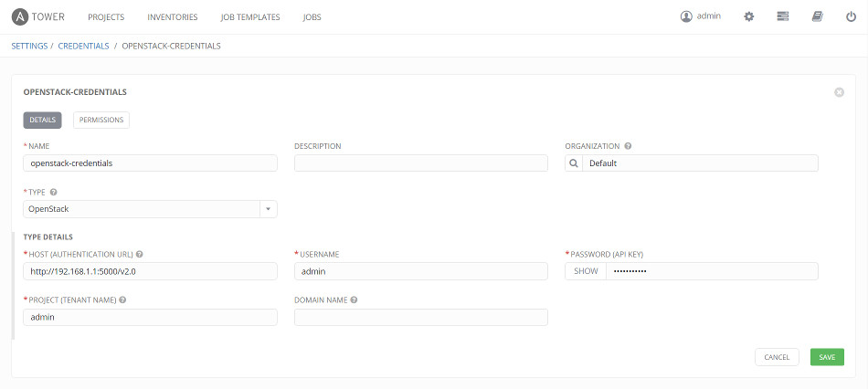868x389 pixels.
Task: Click the Domain Name input field
Action: [421, 317]
